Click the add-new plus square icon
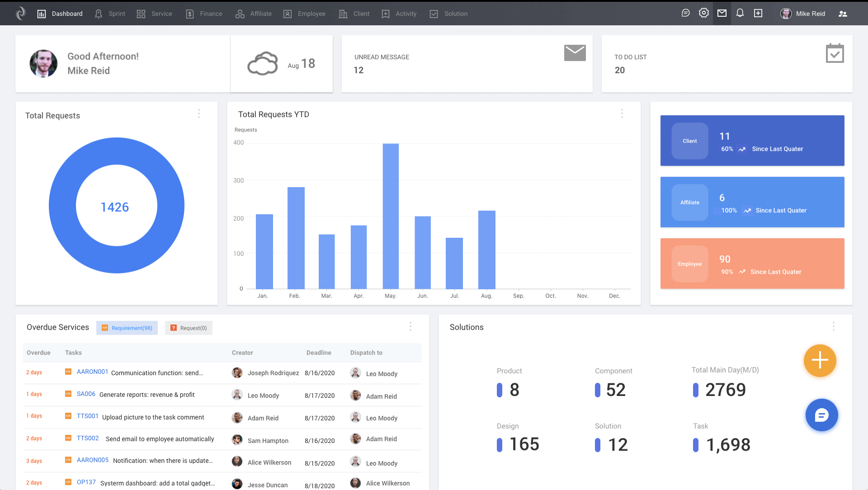The width and height of the screenshot is (868, 490). click(758, 13)
